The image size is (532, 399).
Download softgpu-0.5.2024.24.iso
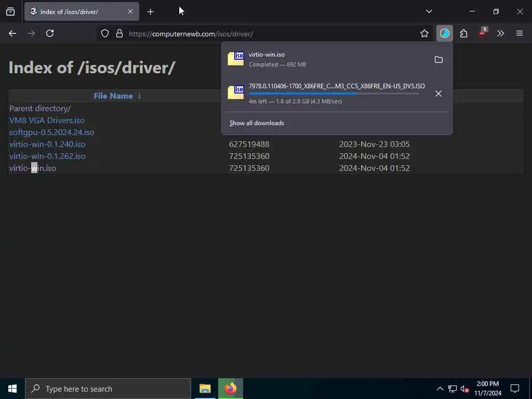(x=51, y=132)
